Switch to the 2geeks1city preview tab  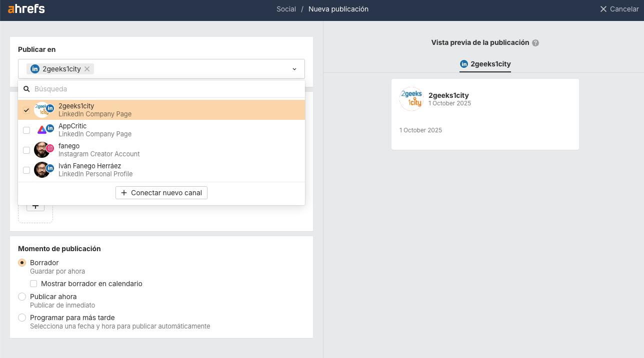pos(485,64)
